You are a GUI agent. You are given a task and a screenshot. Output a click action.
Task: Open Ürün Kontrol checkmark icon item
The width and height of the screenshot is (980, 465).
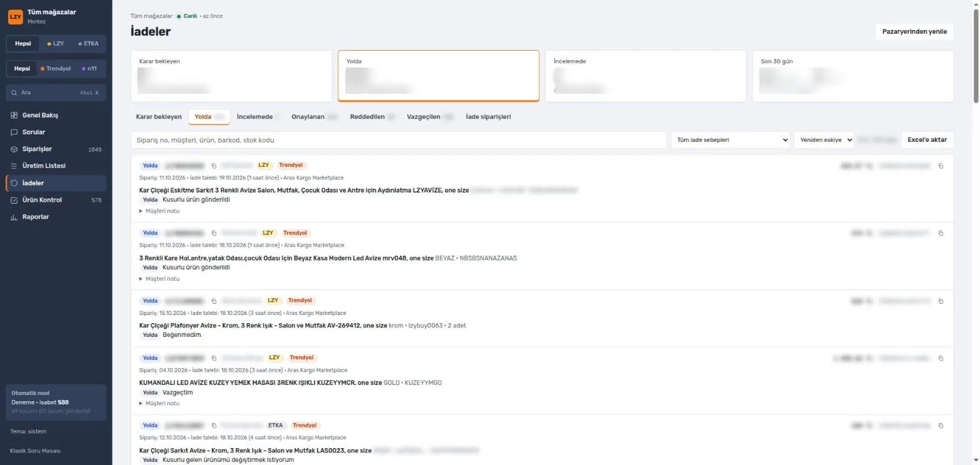tap(56, 200)
